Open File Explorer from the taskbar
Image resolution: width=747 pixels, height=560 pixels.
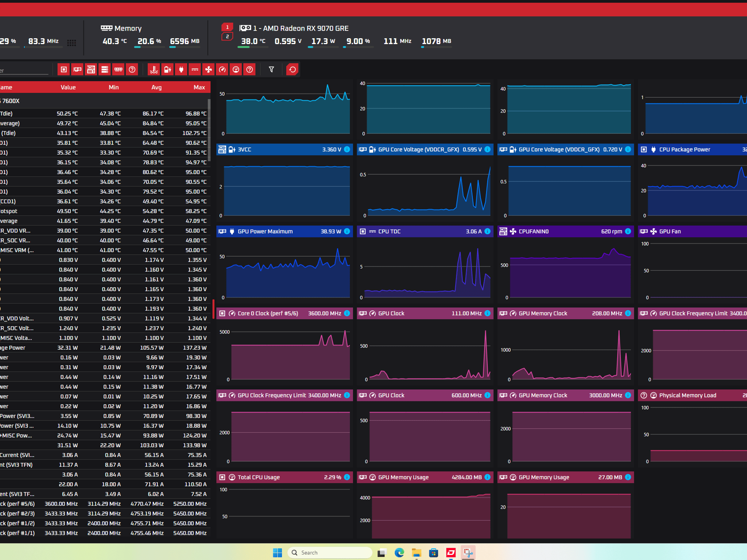417,553
